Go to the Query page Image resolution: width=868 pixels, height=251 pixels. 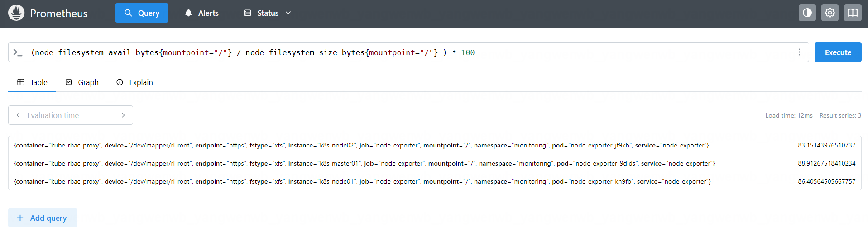point(142,13)
